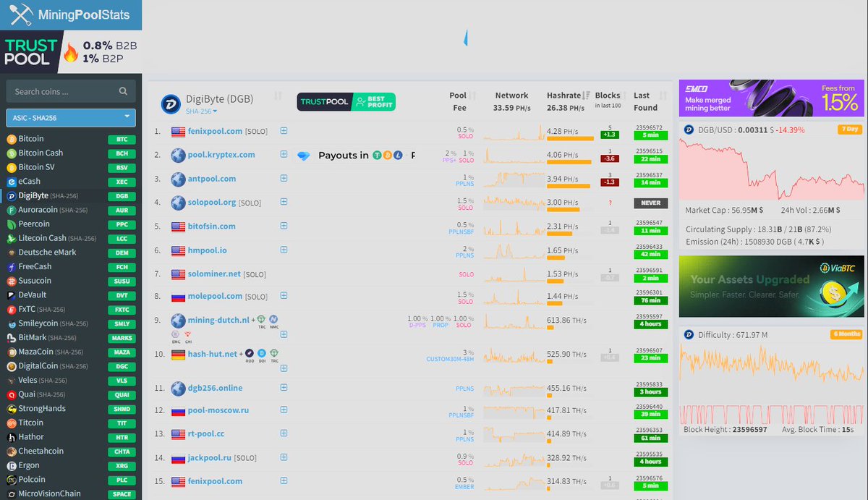The width and height of the screenshot is (868, 500).
Task: Expand details for hmpool.io
Action: pyautogui.click(x=284, y=249)
